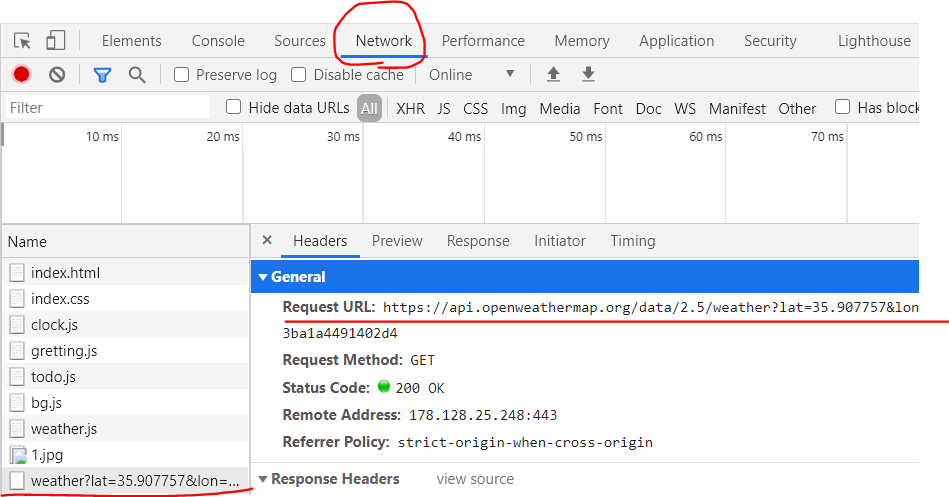Click the index.css file icon
The height and width of the screenshot is (497, 949).
point(17,299)
